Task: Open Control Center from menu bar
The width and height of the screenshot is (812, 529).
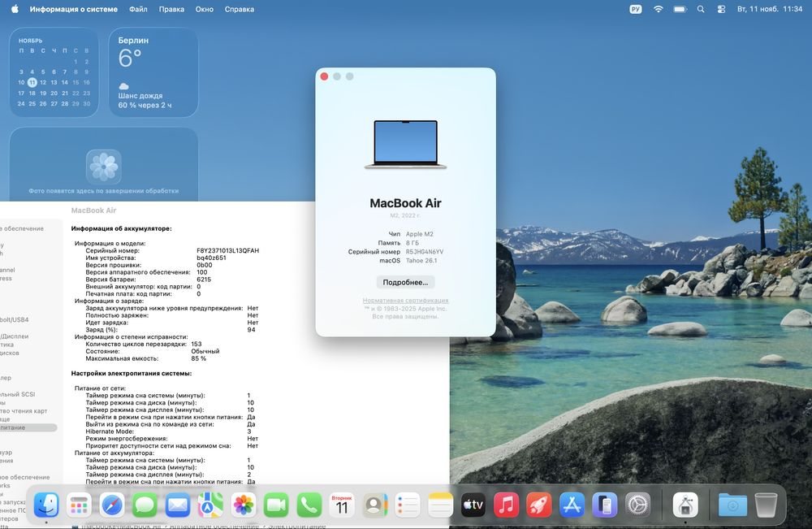Action: [721, 9]
